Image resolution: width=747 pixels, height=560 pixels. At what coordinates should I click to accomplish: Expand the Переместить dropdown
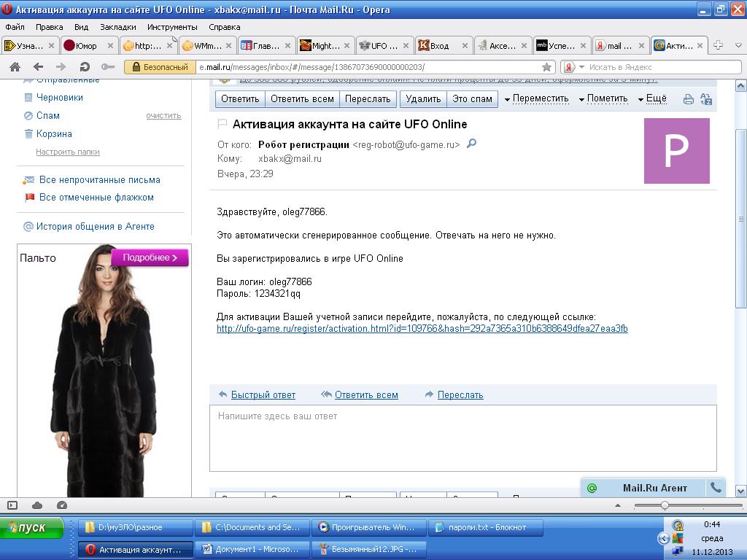point(536,98)
